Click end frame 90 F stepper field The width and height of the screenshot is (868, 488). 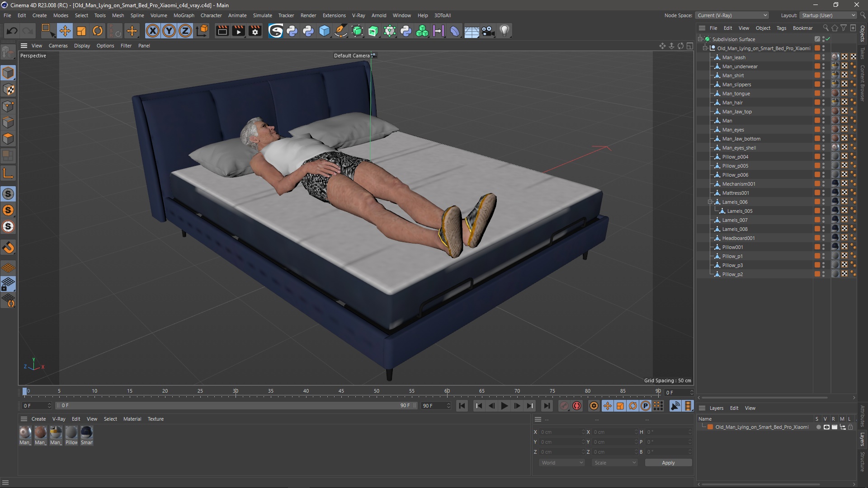(x=436, y=406)
